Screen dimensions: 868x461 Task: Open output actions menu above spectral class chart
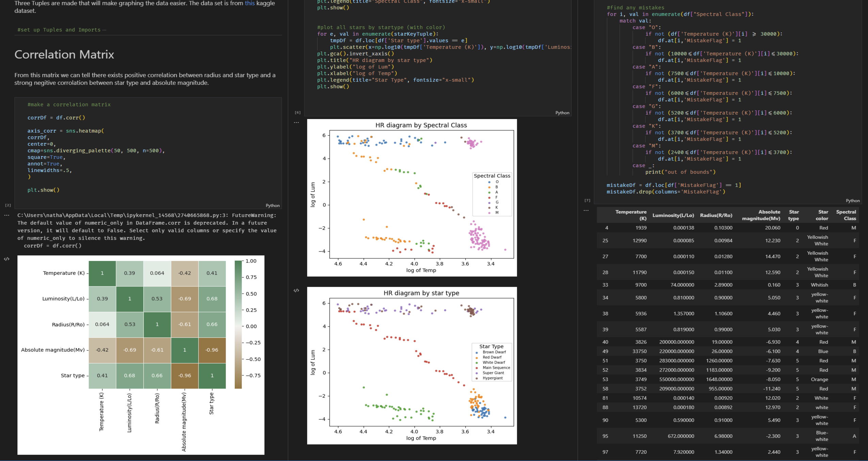click(296, 122)
